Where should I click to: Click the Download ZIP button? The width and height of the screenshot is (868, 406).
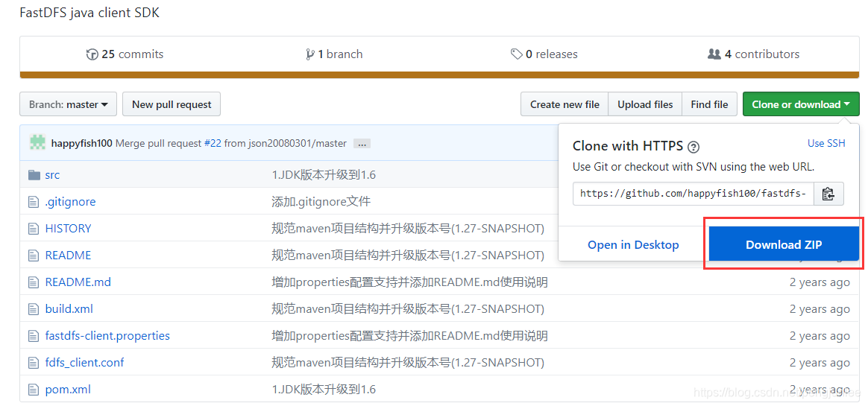coord(784,244)
